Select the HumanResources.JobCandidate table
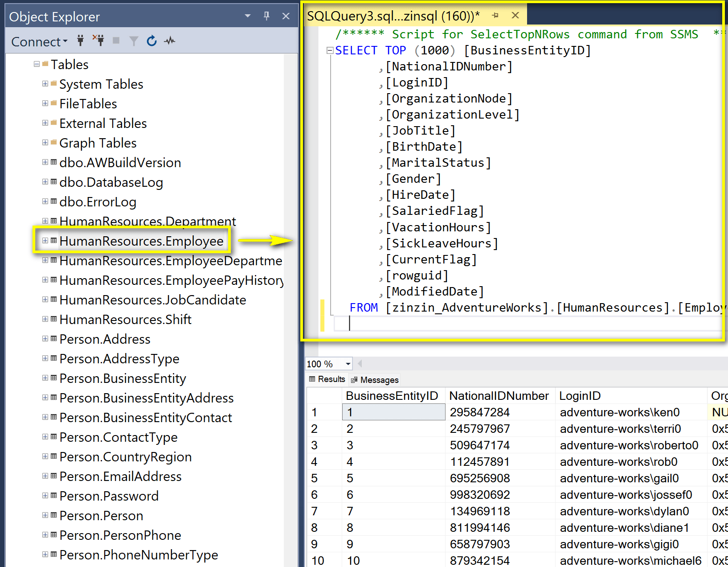Screen dimensions: 728x567 point(153,300)
